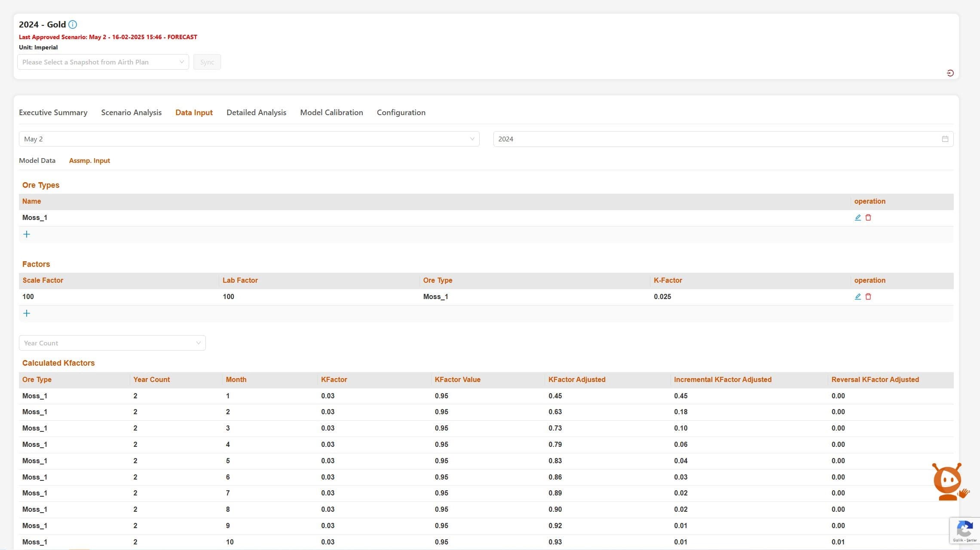Screen dimensions: 980x550
Task: Switch to the Scenario Analysis tab
Action: (x=132, y=113)
